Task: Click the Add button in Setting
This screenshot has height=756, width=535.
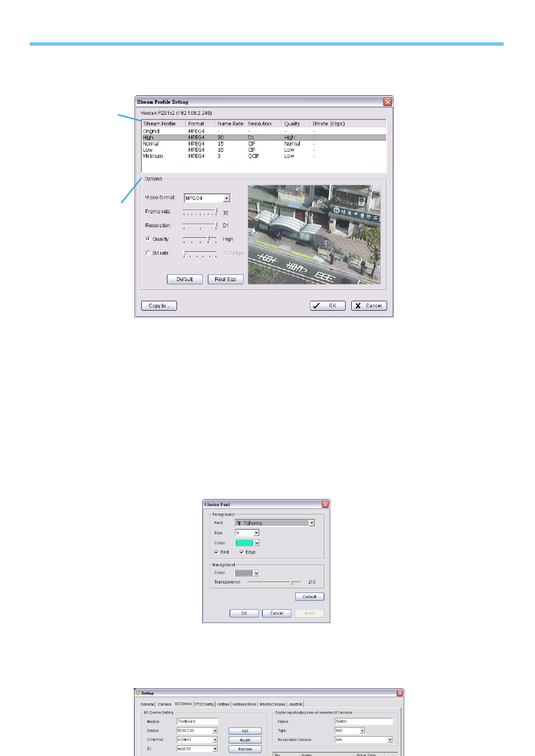Action: point(245,731)
